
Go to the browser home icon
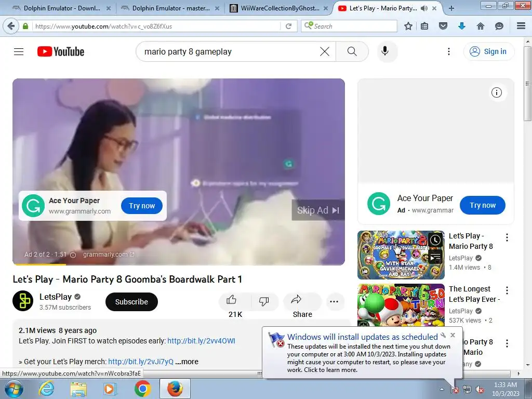click(x=481, y=26)
